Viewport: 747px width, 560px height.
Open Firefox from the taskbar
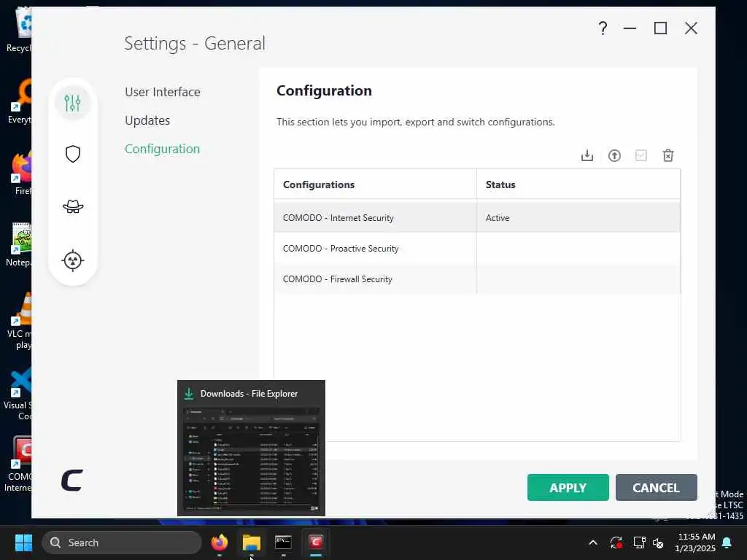coord(219,542)
